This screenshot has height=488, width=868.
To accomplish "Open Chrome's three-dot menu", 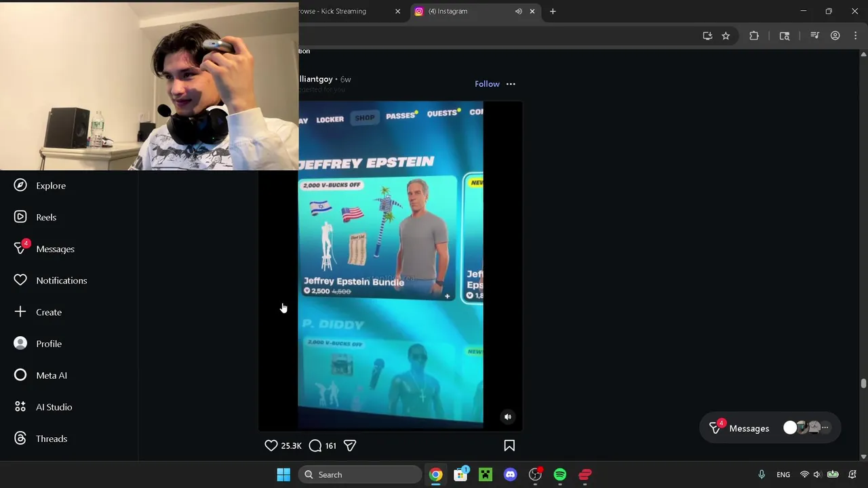I will [x=854, y=36].
